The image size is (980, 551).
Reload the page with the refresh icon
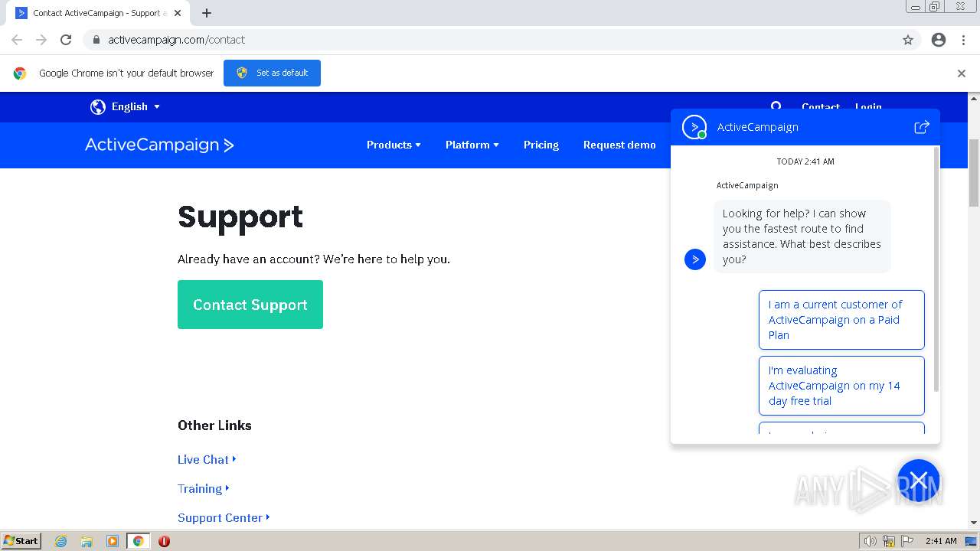pyautogui.click(x=66, y=40)
